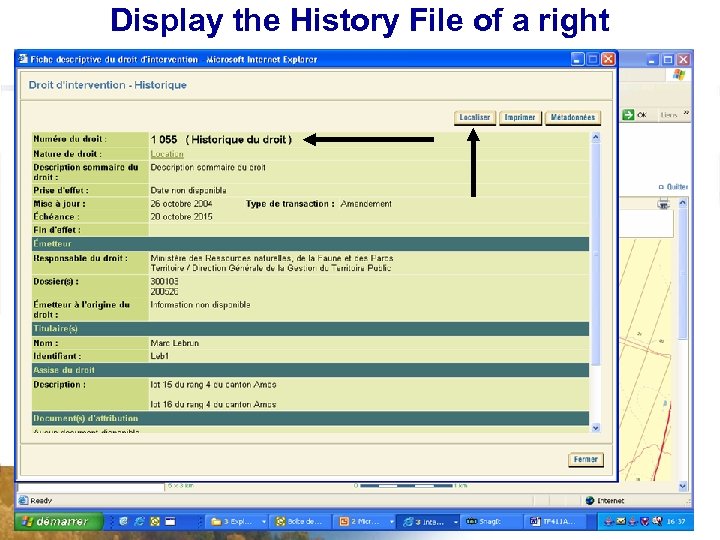Click the Ready status bar page icon
720x540 pixels.
pyautogui.click(x=23, y=501)
